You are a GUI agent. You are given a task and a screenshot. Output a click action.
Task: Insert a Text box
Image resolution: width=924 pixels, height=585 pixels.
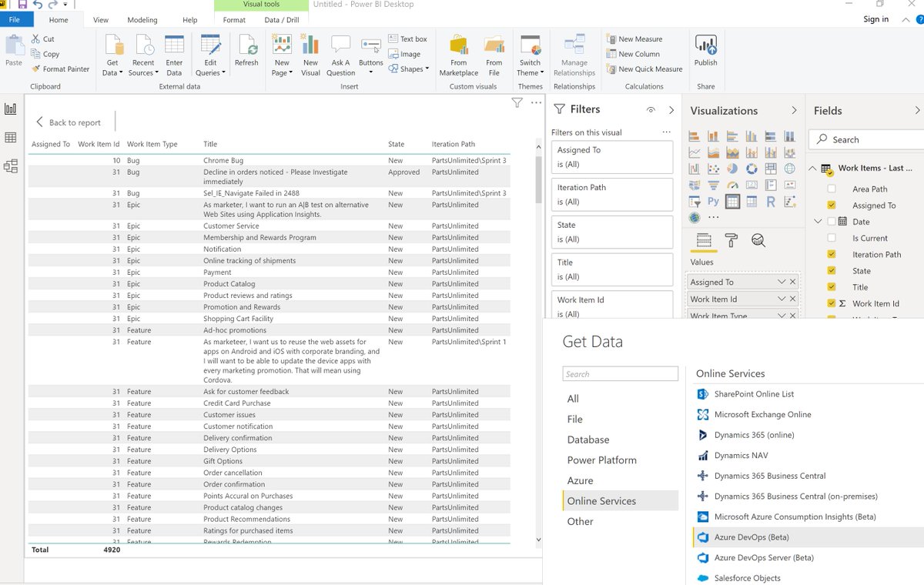pos(407,39)
